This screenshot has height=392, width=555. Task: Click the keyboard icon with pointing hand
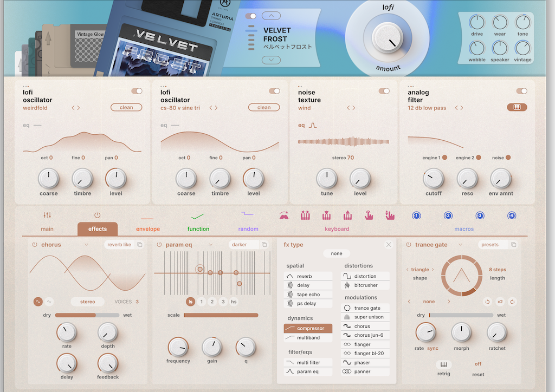(x=369, y=215)
